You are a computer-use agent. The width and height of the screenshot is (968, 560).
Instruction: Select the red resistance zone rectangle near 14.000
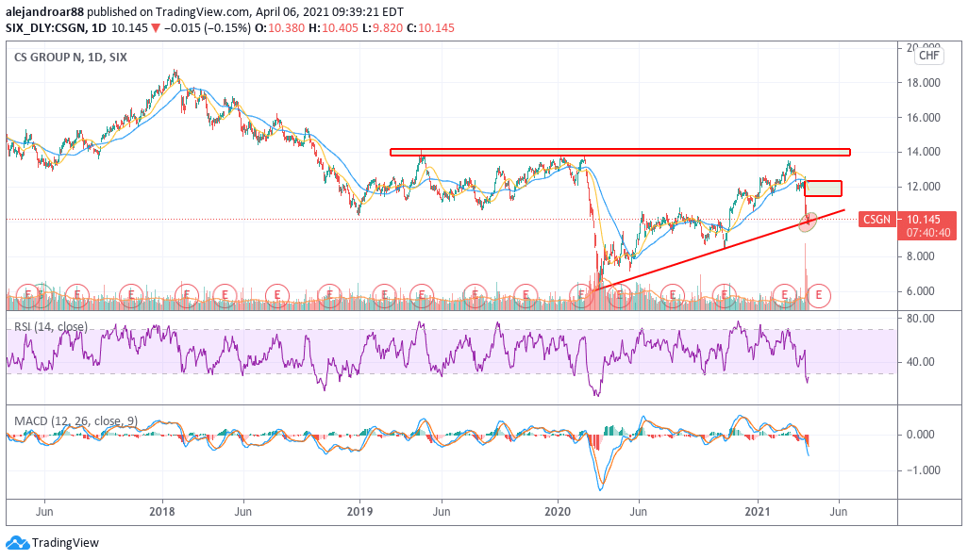pyautogui.click(x=620, y=152)
